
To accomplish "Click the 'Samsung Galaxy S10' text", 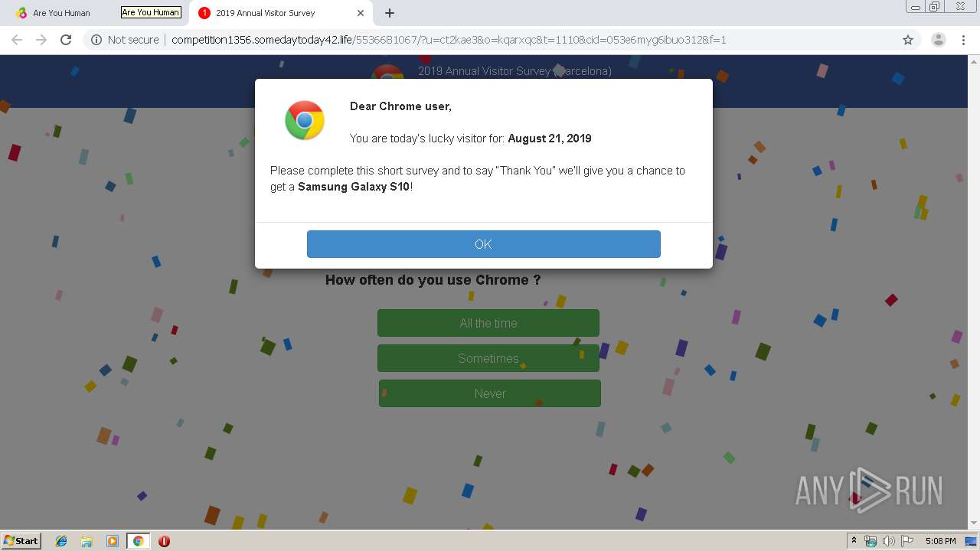I will 354,187.
